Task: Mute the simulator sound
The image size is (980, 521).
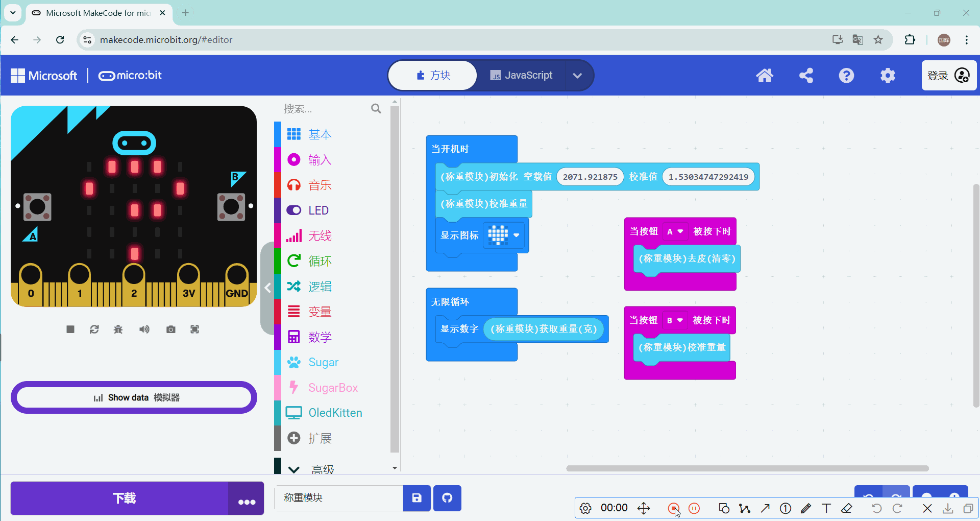Action: [144, 329]
